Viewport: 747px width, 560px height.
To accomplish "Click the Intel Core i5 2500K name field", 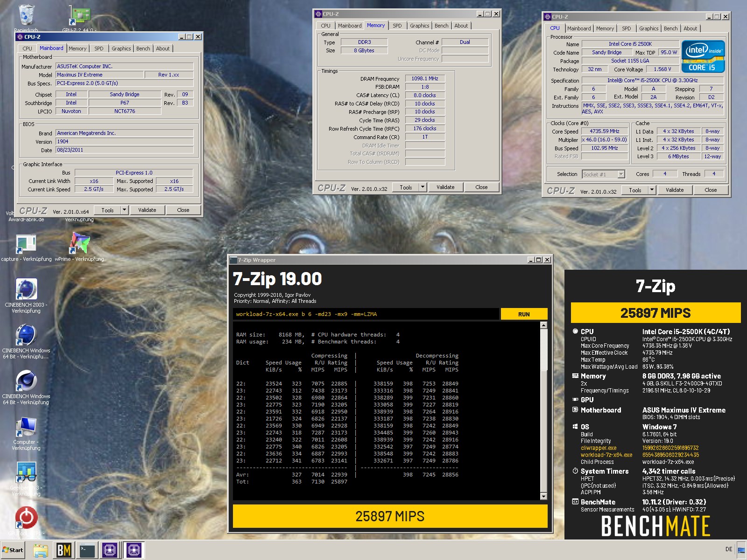I will [x=630, y=44].
